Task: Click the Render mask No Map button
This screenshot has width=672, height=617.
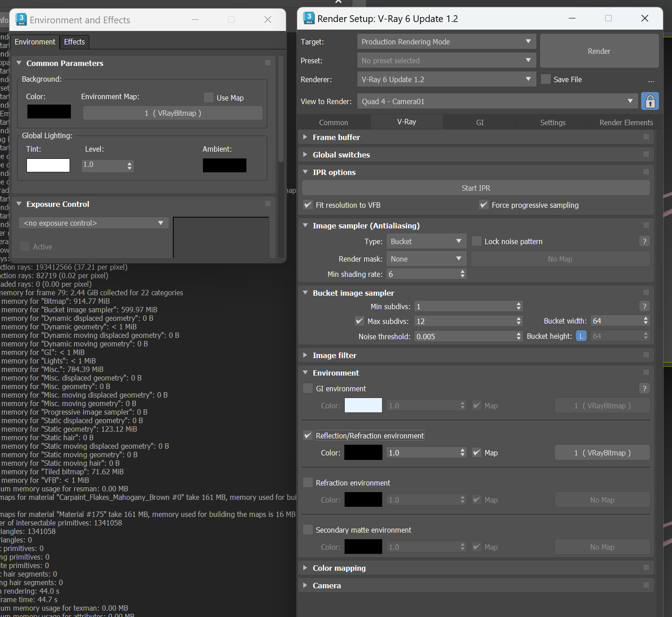Action: click(x=560, y=259)
